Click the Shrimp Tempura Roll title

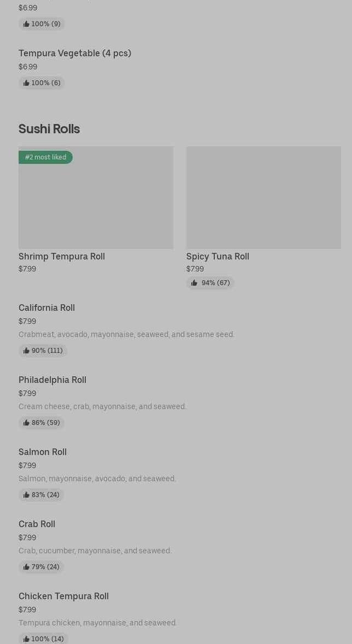(62, 256)
